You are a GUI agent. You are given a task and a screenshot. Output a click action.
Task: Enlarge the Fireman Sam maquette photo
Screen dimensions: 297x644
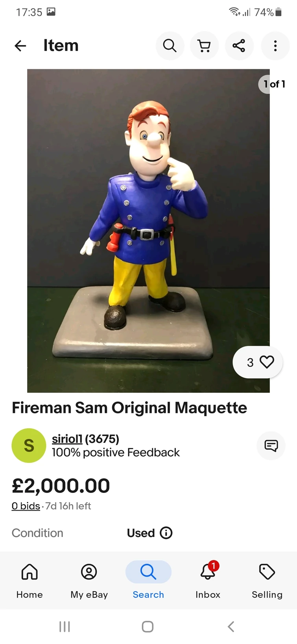[x=148, y=231]
